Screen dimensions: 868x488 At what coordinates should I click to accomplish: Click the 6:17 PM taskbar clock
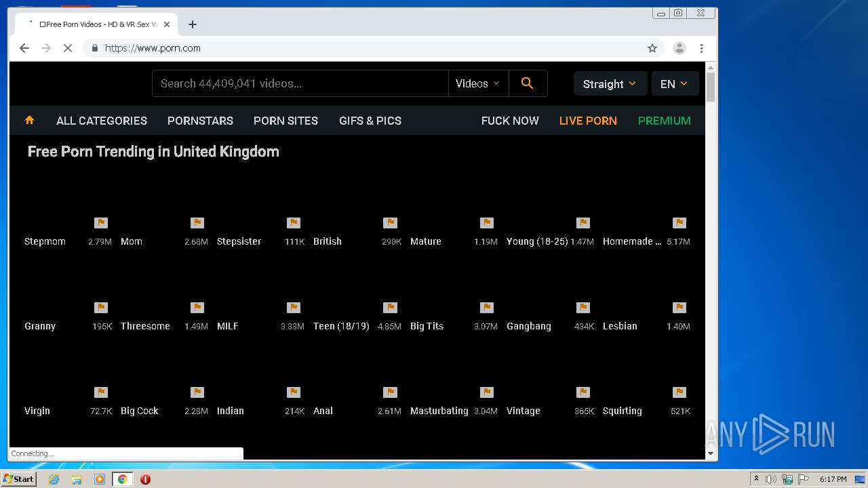coord(833,479)
